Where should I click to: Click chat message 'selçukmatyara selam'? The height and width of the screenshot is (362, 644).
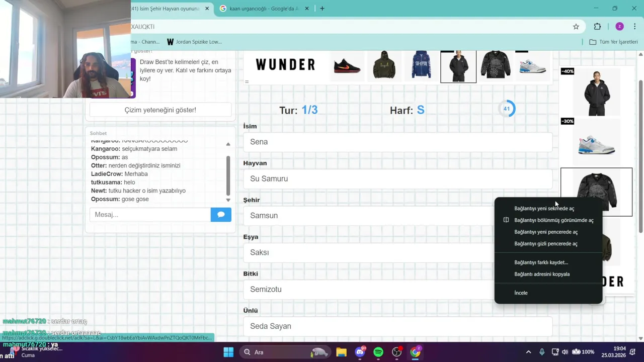[149, 149]
